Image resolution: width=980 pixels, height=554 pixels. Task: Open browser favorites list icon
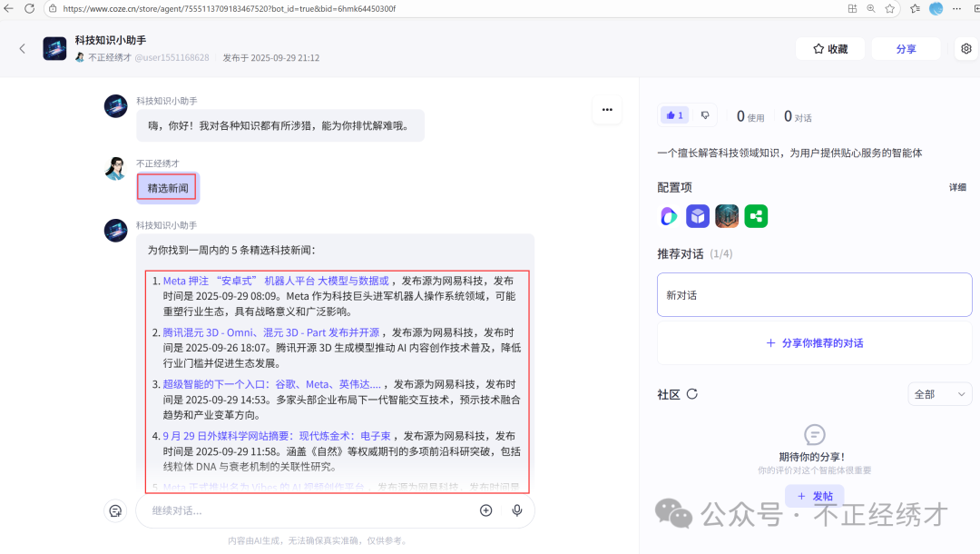[x=915, y=9]
